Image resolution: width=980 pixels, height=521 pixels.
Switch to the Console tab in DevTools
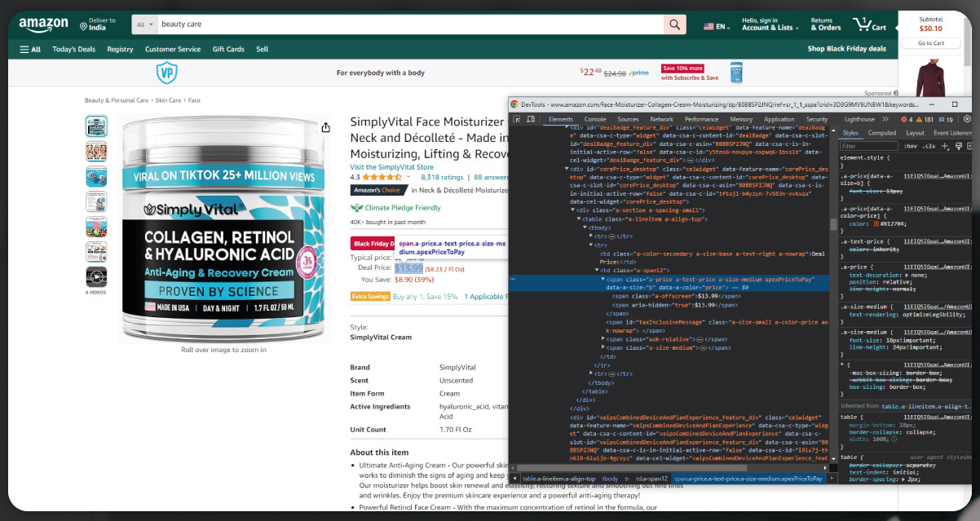[594, 119]
